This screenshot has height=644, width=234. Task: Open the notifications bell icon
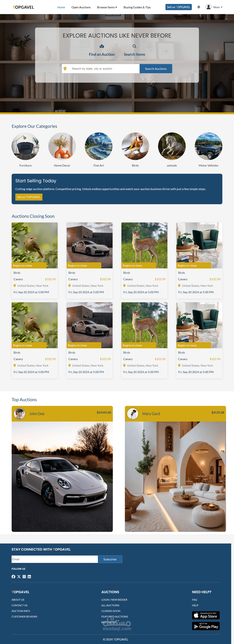click(199, 7)
